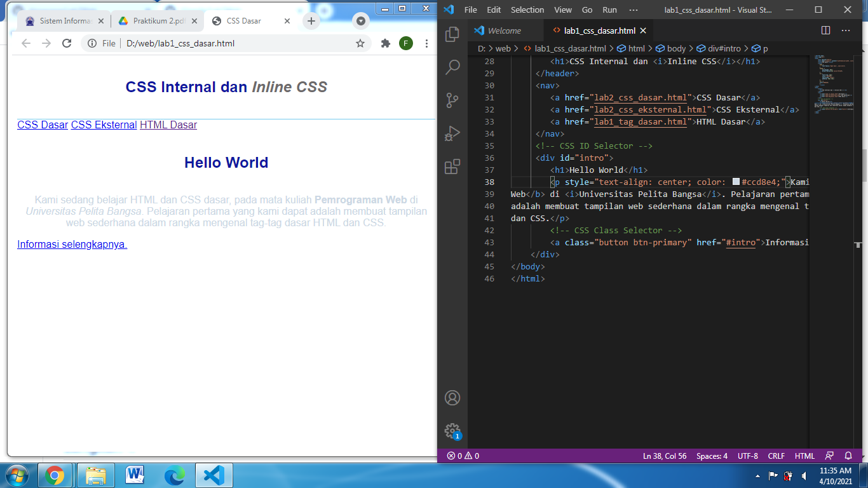The height and width of the screenshot is (488, 868).
Task: Open the editor actions ellipsis menu
Action: pyautogui.click(x=846, y=30)
